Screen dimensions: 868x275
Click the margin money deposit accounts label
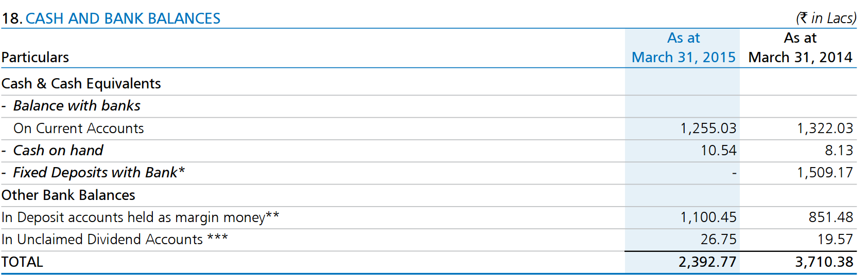(x=141, y=217)
